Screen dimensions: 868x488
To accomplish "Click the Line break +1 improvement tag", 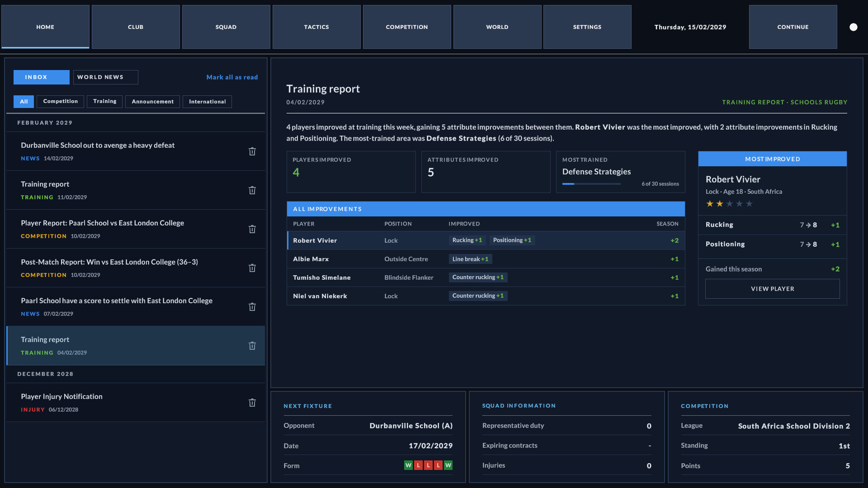I will click(470, 259).
